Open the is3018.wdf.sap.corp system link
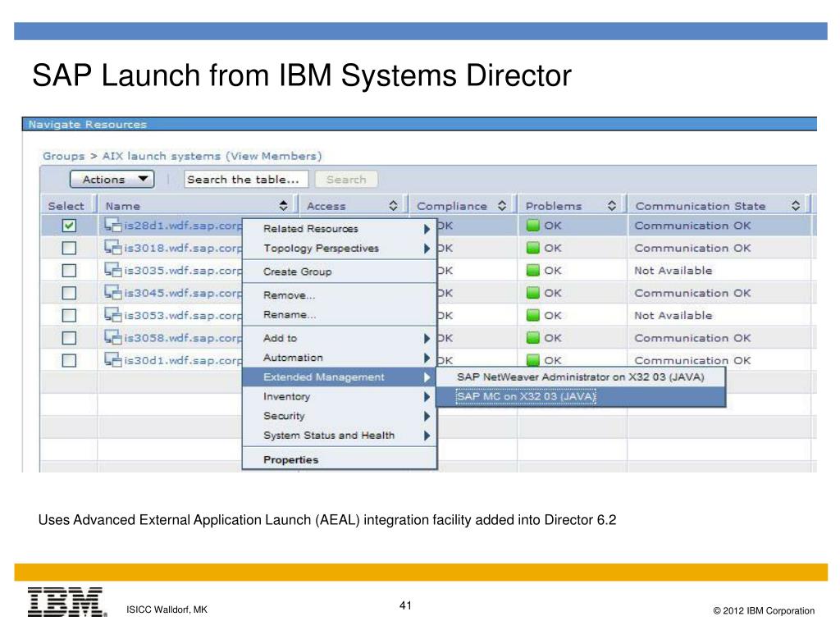This screenshot has height=630, width=840. [x=183, y=248]
